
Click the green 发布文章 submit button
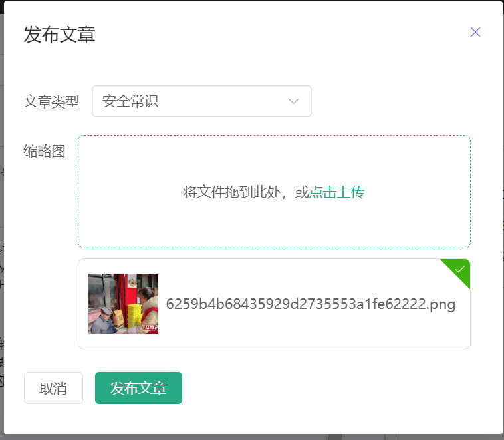(x=138, y=388)
